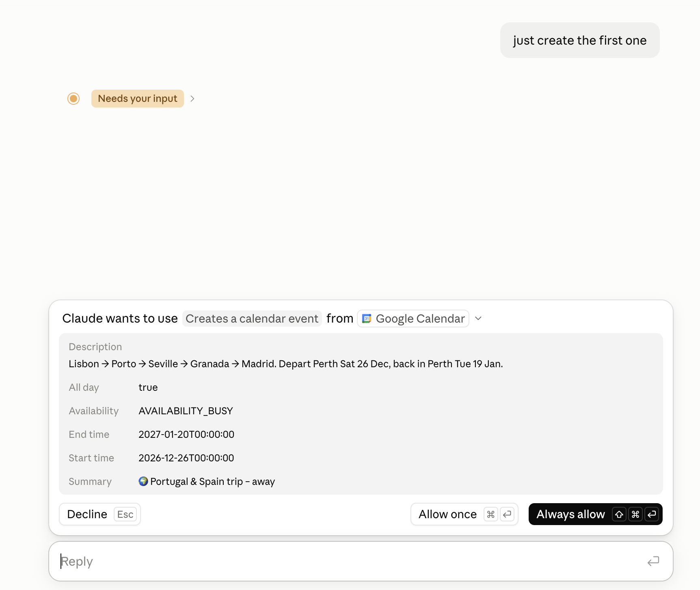The width and height of the screenshot is (700, 590).
Task: Expand the Needs your input chevron
Action: click(x=192, y=99)
